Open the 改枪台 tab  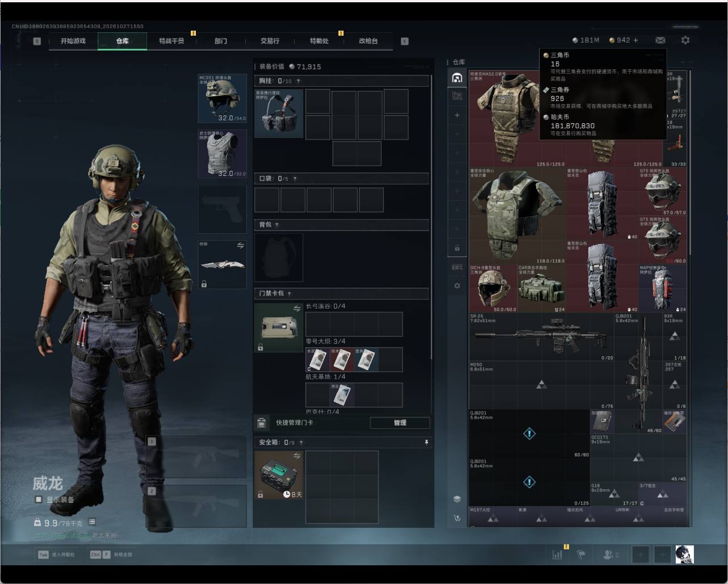pos(368,41)
